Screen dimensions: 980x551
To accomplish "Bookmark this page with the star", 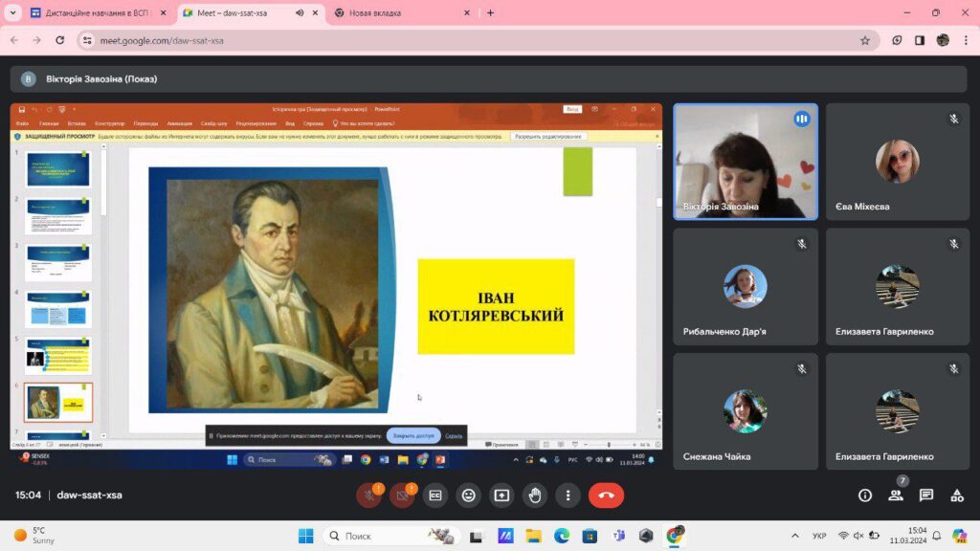I will click(x=865, y=40).
